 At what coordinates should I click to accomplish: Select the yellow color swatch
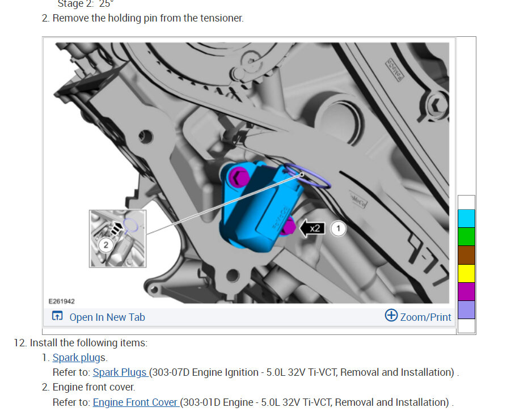pos(466,274)
